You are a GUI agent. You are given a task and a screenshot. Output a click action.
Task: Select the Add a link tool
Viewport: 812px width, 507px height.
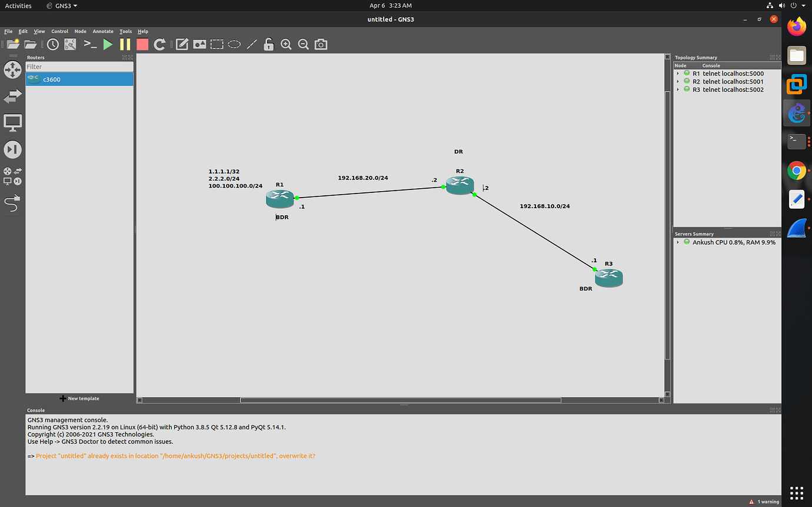(12, 203)
